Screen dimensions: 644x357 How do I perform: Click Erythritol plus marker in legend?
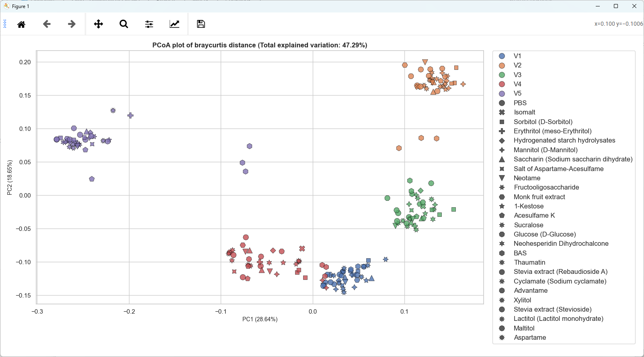502,131
